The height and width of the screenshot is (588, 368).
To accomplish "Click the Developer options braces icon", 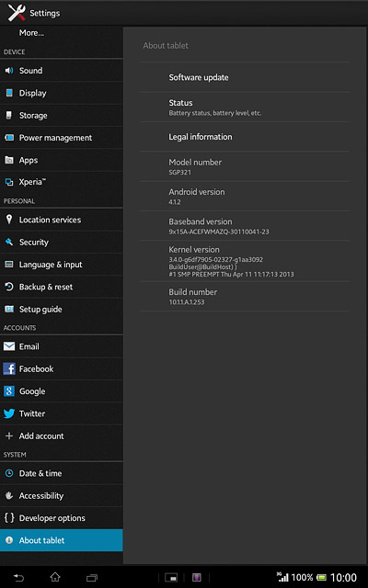I will click(x=9, y=518).
